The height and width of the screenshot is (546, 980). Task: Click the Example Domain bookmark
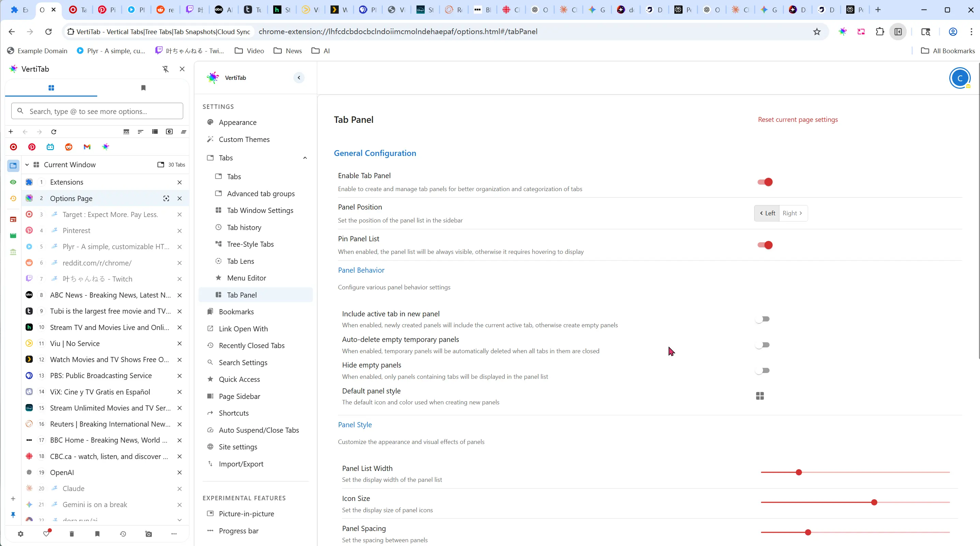(37, 51)
